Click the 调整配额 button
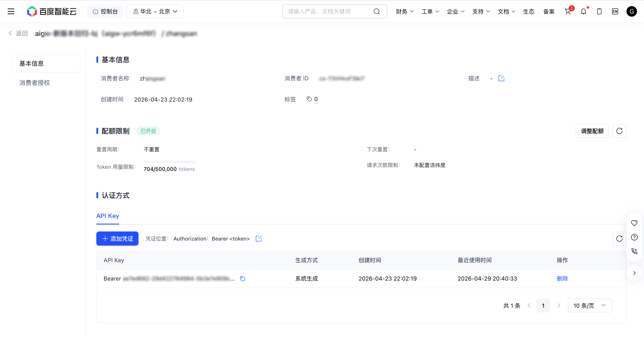644x351 pixels. [592, 131]
